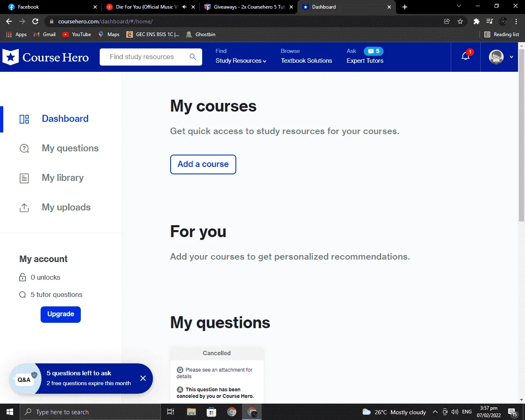This screenshot has width=525, height=420.
Task: Click the Add a course button
Action: pos(203,164)
